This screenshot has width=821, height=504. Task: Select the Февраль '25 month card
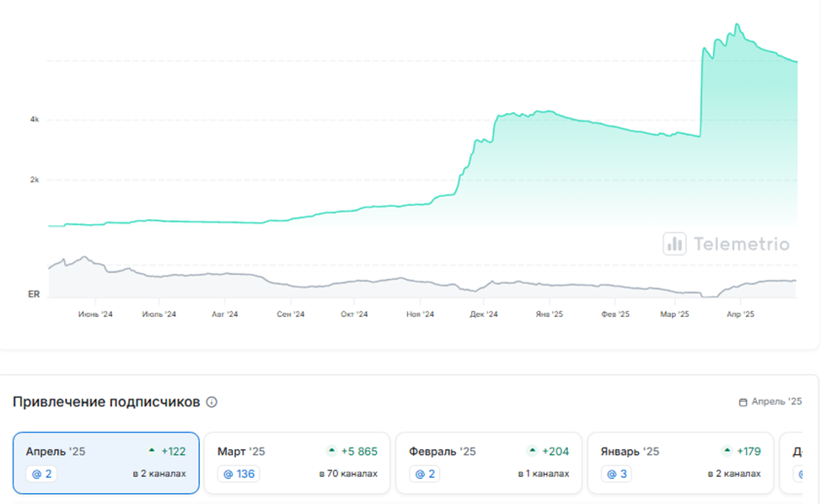pyautogui.click(x=489, y=463)
